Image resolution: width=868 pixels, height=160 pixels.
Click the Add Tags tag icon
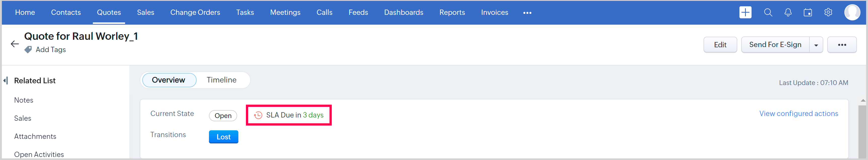[28, 50]
